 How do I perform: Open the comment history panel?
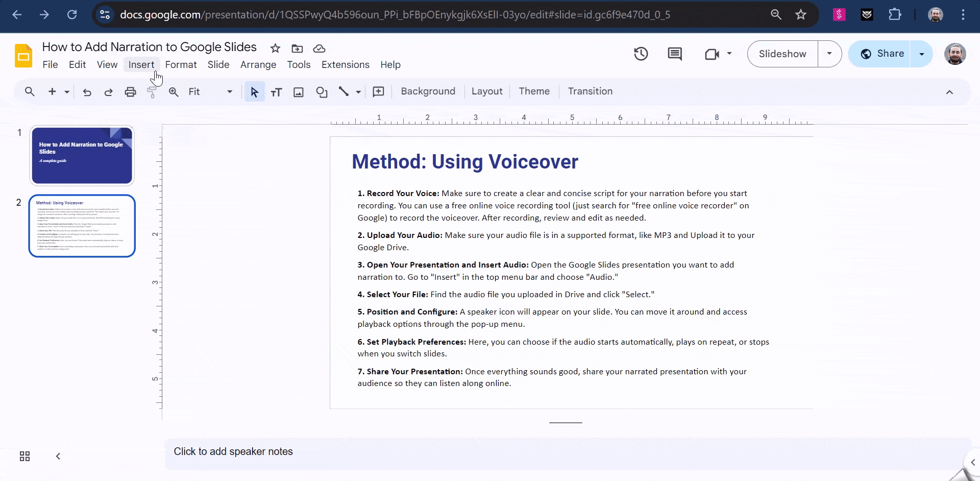coord(675,54)
